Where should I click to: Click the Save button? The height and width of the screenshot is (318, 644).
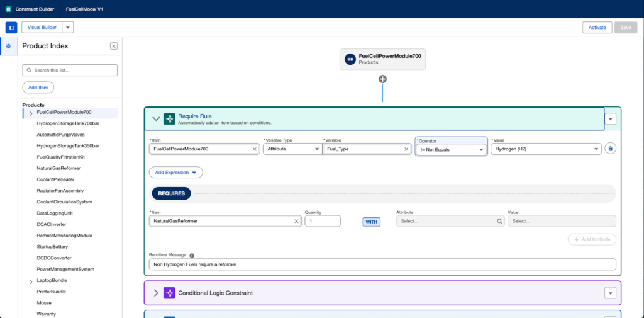click(x=626, y=28)
